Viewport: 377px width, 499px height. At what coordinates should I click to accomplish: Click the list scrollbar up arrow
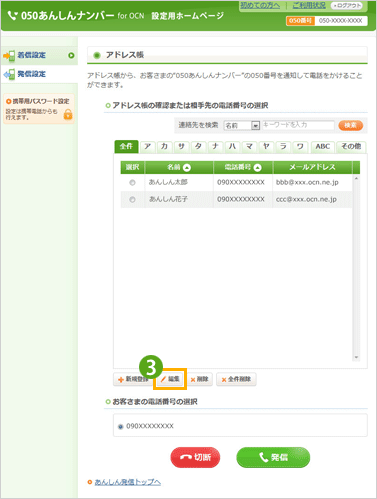(356, 179)
